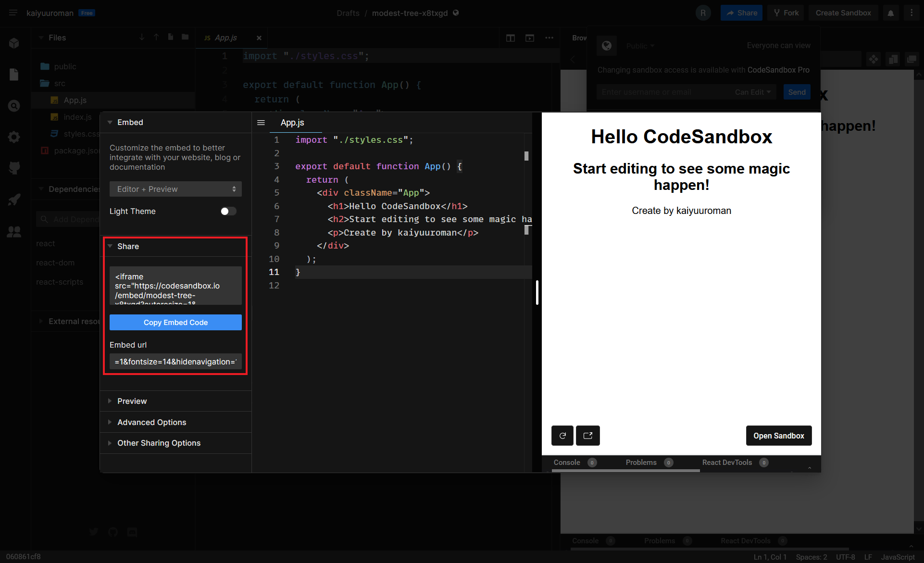
Task: Click the notifications bell icon
Action: pos(890,13)
